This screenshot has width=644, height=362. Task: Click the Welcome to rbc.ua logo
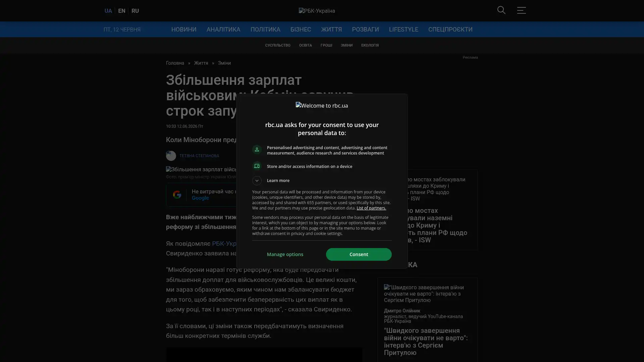point(322,106)
